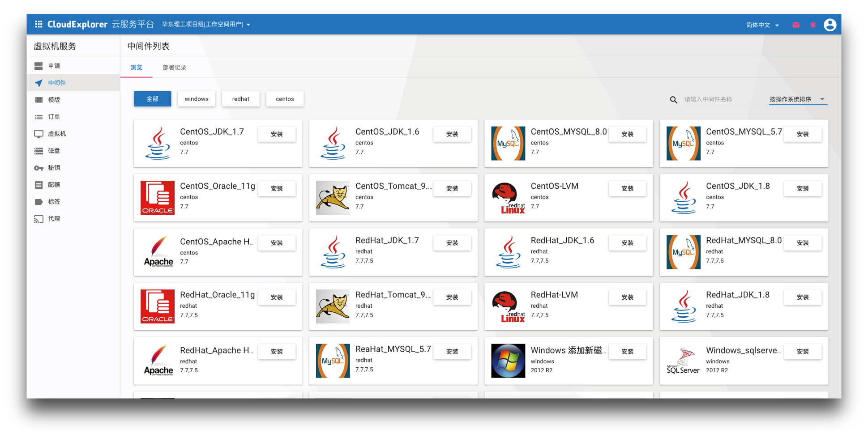Click the CloudExplorer 云服务平台 title
868x438 pixels.
[x=101, y=24]
